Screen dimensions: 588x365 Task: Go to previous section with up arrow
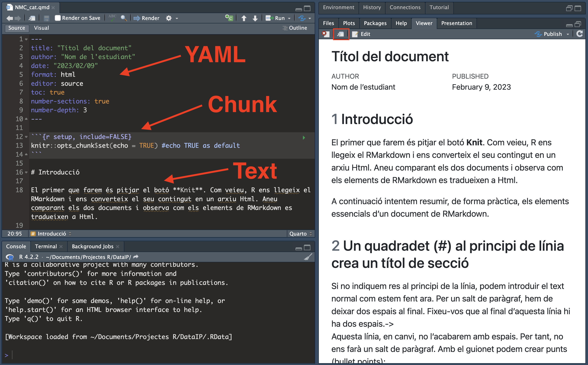pyautogui.click(x=244, y=18)
